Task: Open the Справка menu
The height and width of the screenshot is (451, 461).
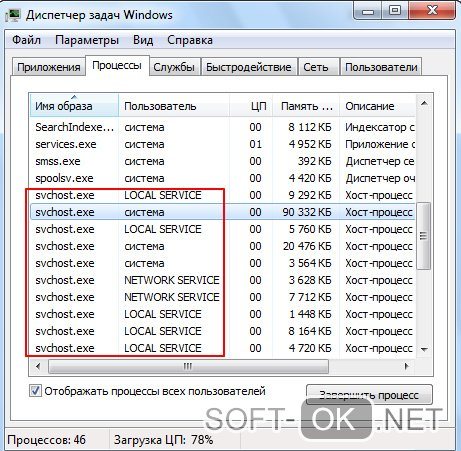Action: click(x=190, y=40)
